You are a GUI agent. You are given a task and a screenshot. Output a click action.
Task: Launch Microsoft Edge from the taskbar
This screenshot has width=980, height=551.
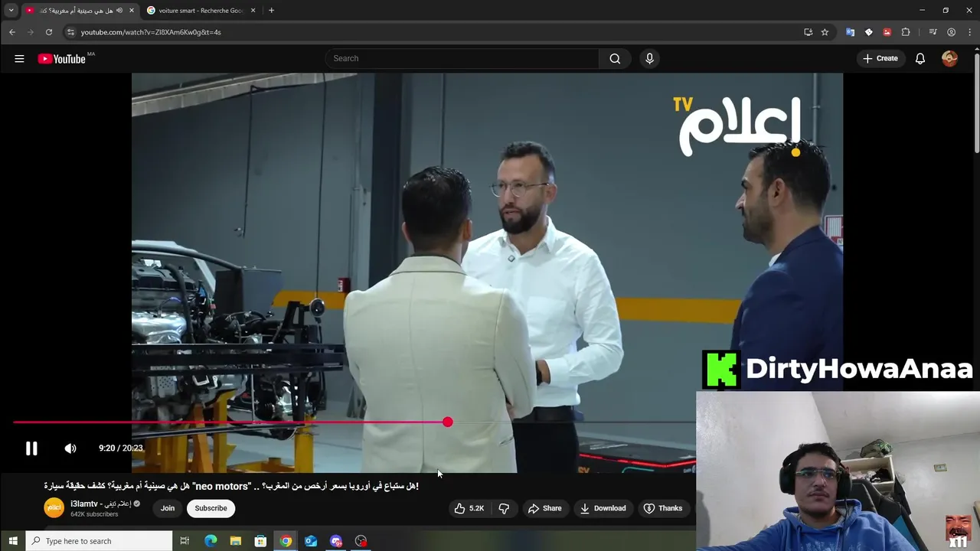(211, 541)
